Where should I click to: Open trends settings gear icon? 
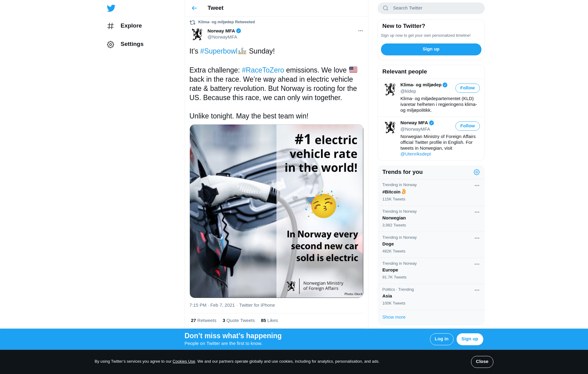point(477,172)
